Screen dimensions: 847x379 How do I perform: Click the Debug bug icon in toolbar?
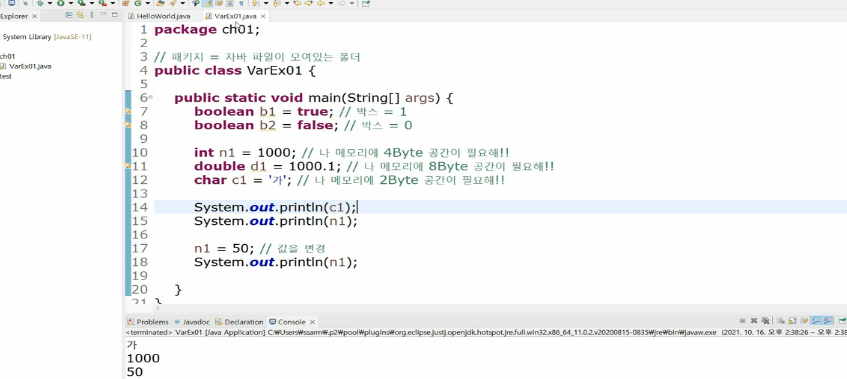click(40, 3)
